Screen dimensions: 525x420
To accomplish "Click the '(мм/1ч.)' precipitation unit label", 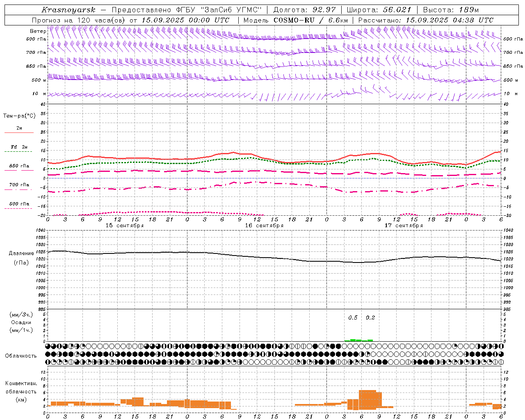I will coord(21,330).
